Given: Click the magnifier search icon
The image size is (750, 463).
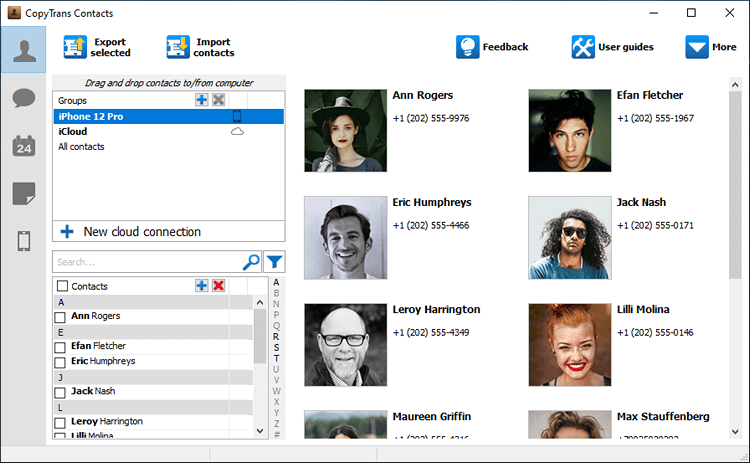Looking at the screenshot, I should tap(251, 262).
